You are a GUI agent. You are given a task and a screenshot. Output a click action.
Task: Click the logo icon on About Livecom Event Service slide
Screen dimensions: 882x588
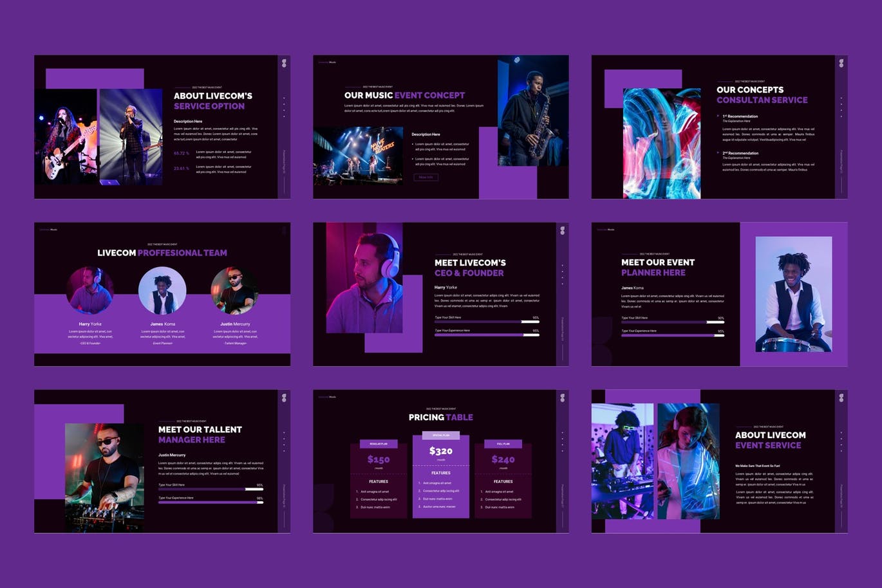pyautogui.click(x=841, y=398)
